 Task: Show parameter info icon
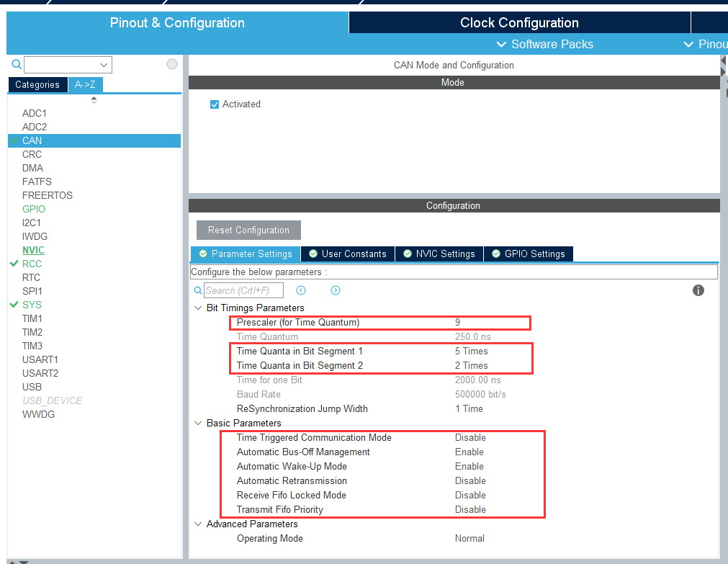[x=698, y=290]
